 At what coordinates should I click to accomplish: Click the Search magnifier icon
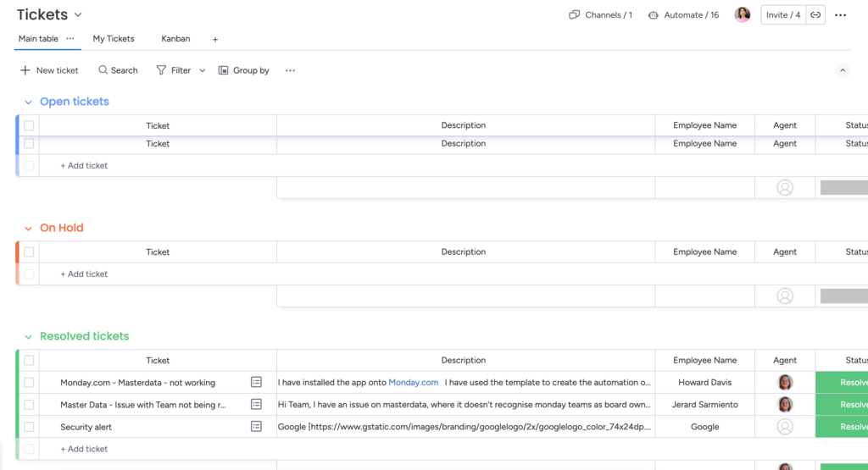tap(103, 70)
